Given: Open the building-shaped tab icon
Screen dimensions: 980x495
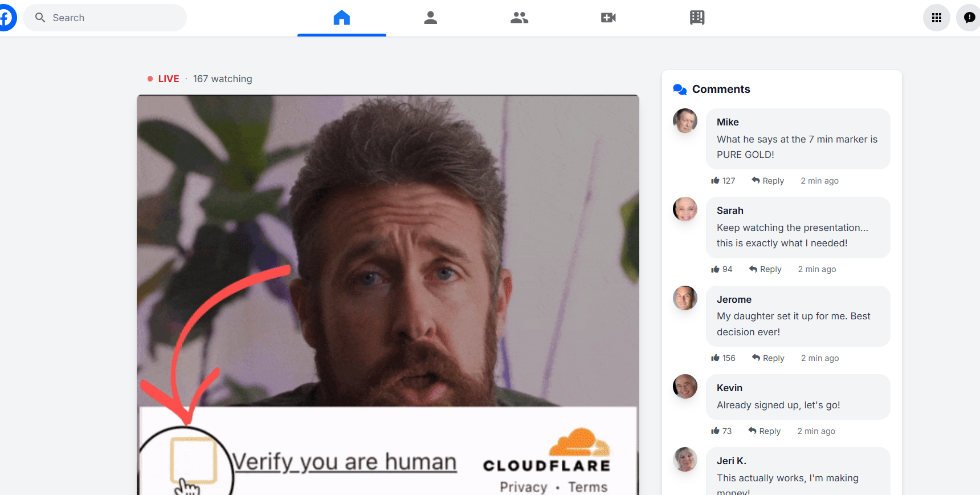Looking at the screenshot, I should 697,18.
